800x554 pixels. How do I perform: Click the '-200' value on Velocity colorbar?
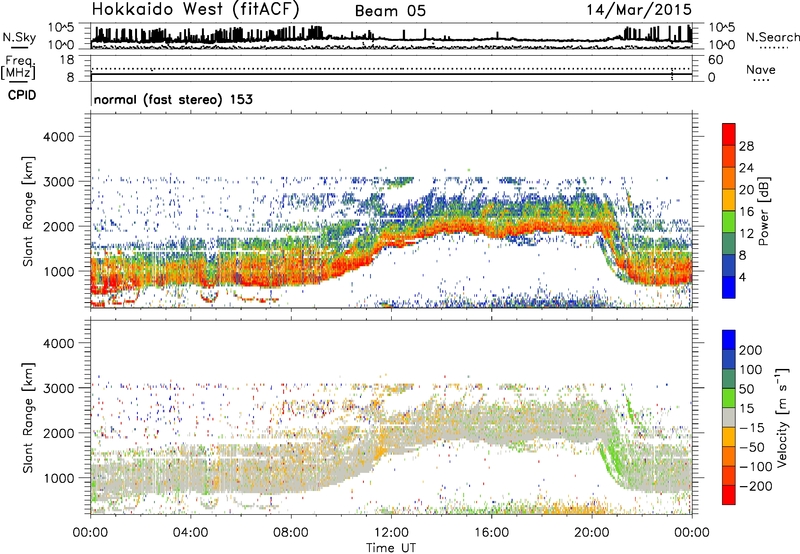[755, 486]
